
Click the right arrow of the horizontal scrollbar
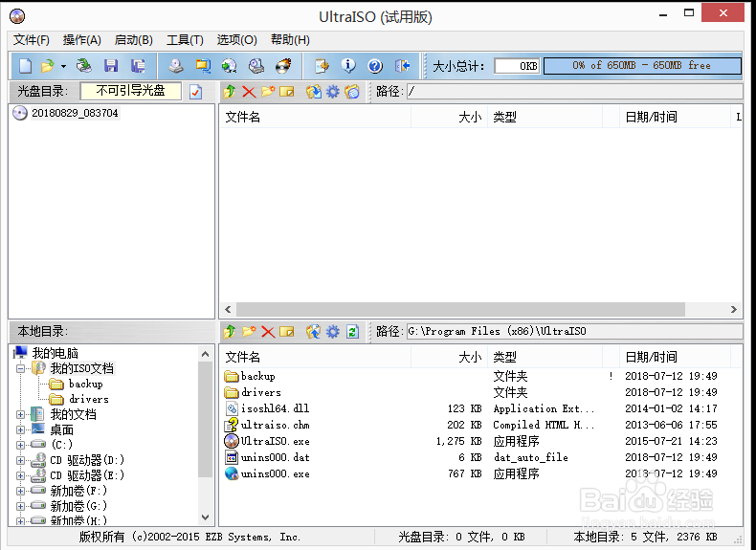[734, 310]
